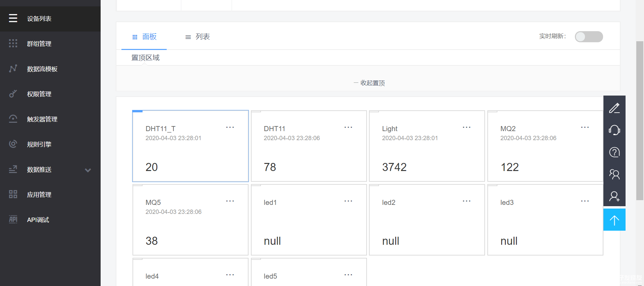The width and height of the screenshot is (644, 286).
Task: Click the 触发器管理 sidebar icon
Action: coord(13,119)
